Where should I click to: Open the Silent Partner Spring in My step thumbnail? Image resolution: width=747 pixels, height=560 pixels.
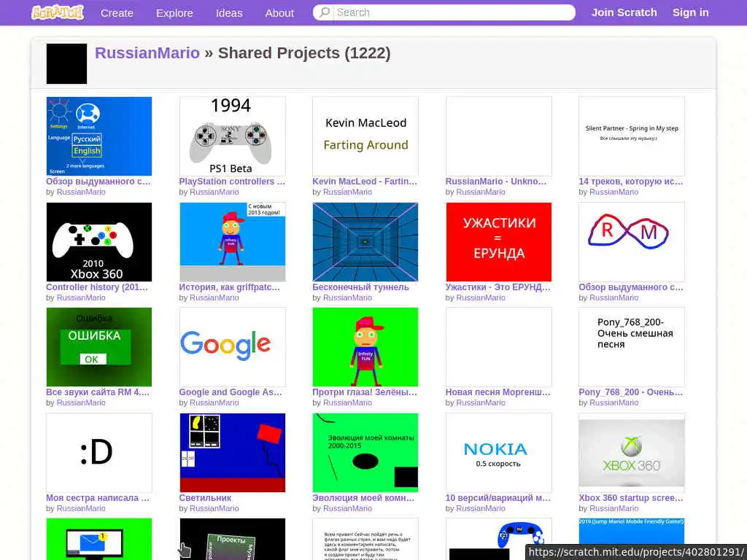[x=632, y=136]
